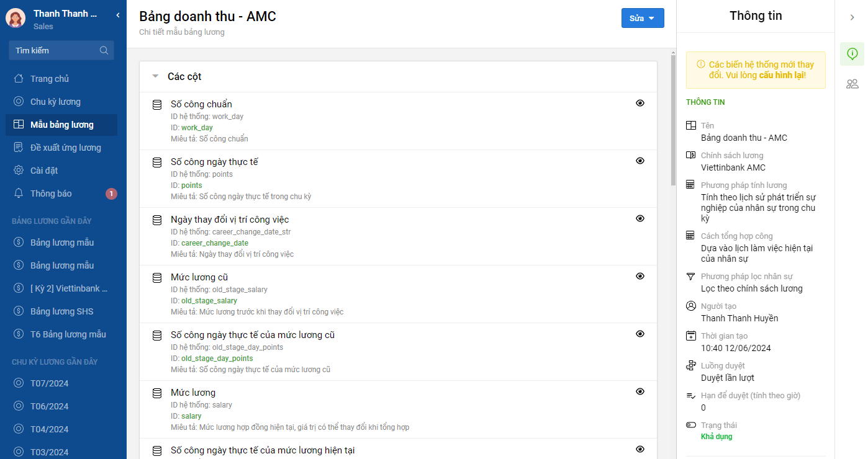Click the Thanh Thanh user name

(x=65, y=14)
